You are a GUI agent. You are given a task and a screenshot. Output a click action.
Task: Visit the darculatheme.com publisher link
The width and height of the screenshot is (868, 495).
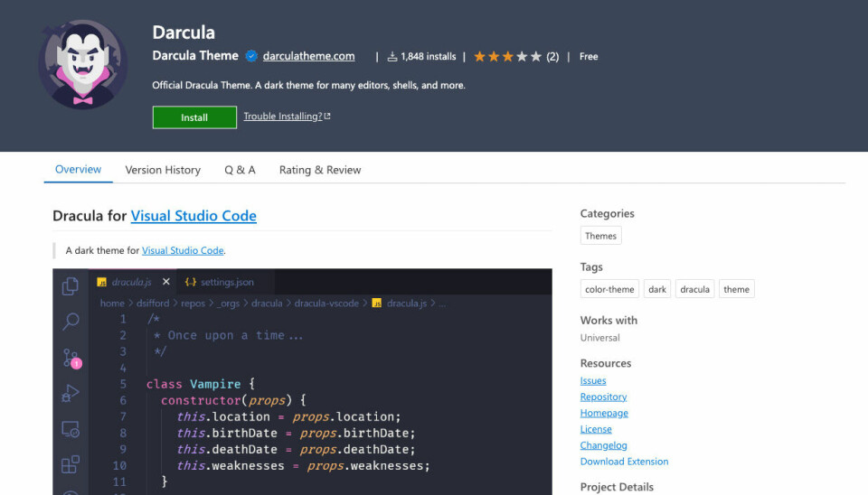click(309, 56)
